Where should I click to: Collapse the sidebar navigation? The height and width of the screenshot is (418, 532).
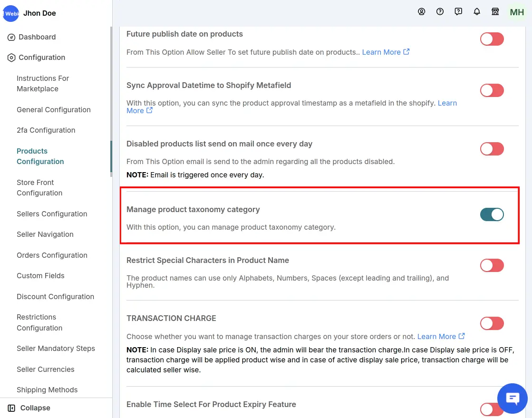click(35, 408)
